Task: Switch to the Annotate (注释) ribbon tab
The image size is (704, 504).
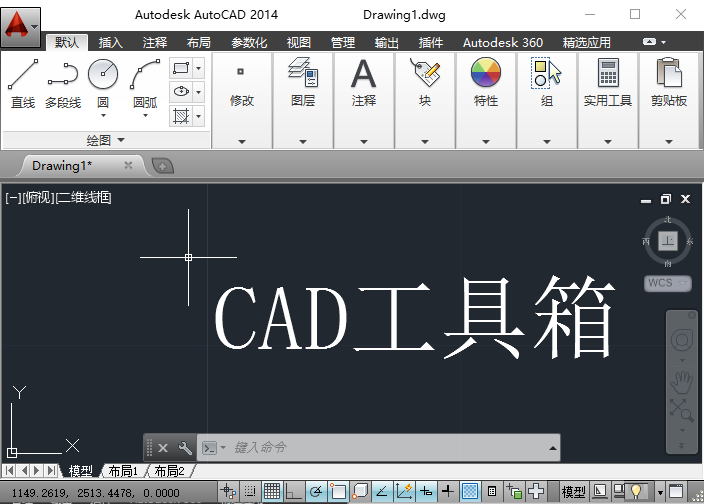Action: pyautogui.click(x=155, y=43)
